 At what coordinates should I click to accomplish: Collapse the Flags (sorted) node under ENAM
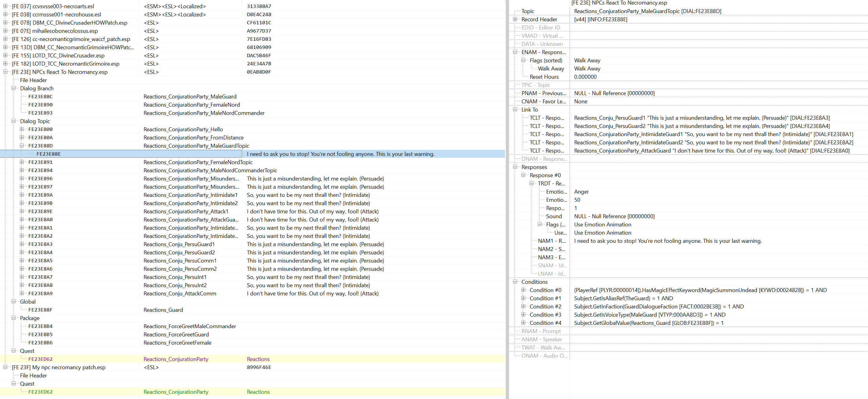(523, 60)
